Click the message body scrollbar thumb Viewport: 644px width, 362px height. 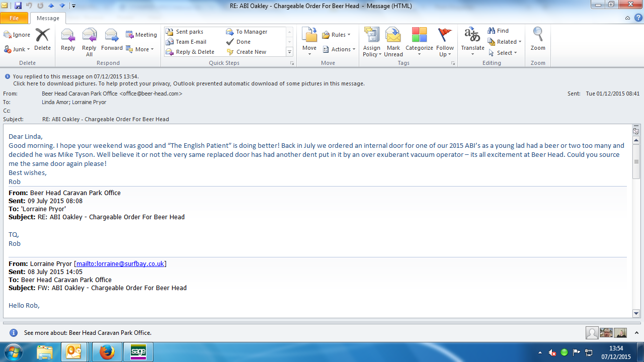tap(636, 162)
